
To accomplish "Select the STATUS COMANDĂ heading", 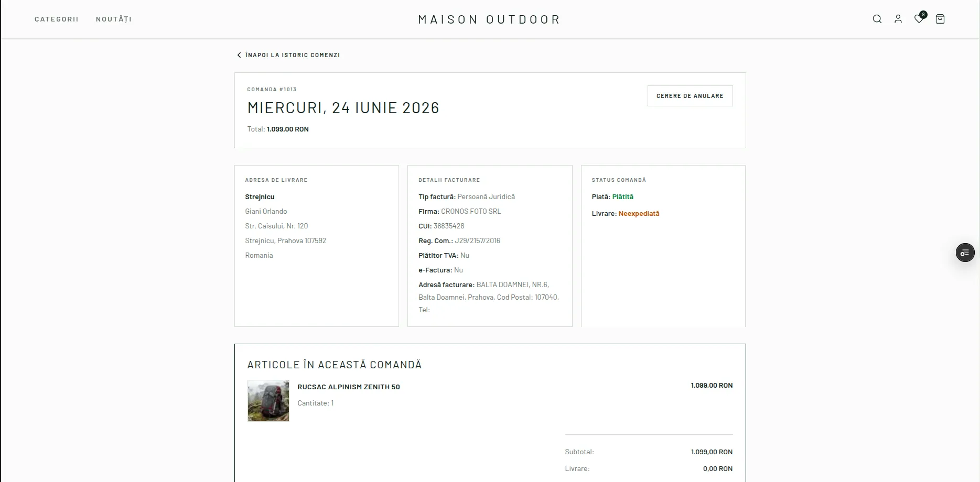I will coord(619,180).
